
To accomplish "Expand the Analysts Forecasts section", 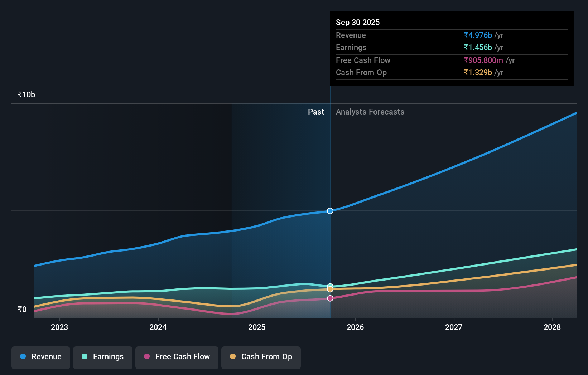I will [370, 112].
